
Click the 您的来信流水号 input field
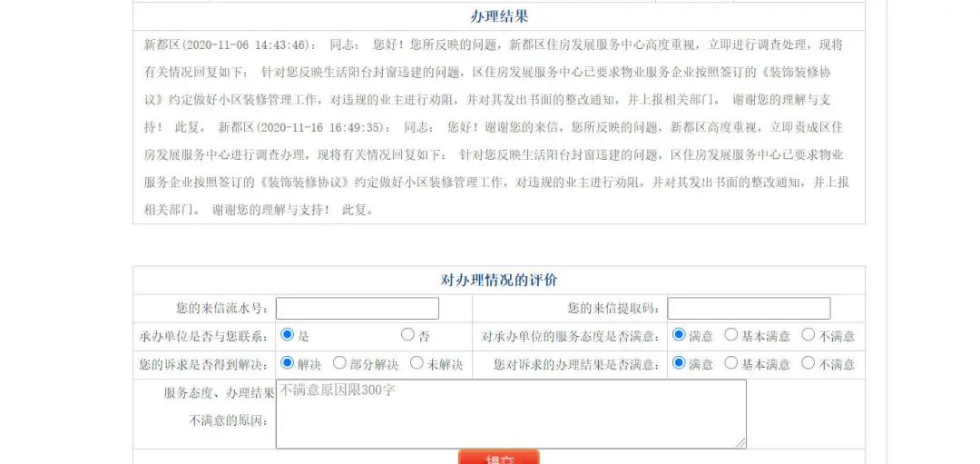357,309
